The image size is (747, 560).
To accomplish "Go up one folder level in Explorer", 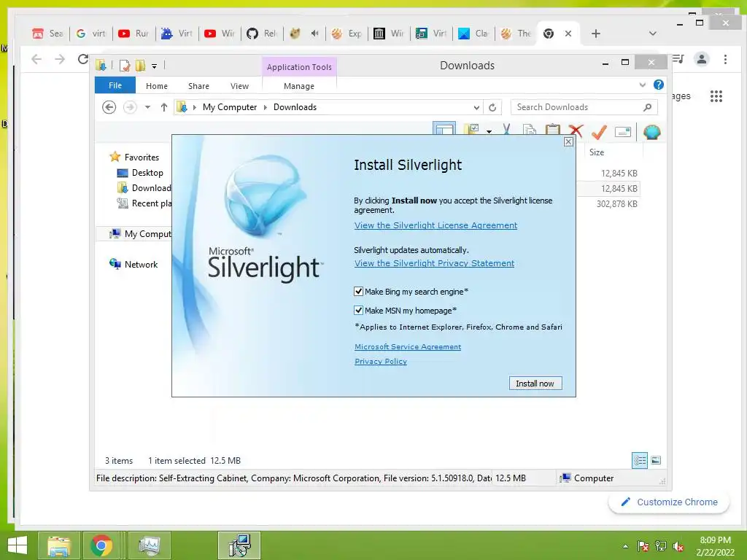I will tap(164, 107).
